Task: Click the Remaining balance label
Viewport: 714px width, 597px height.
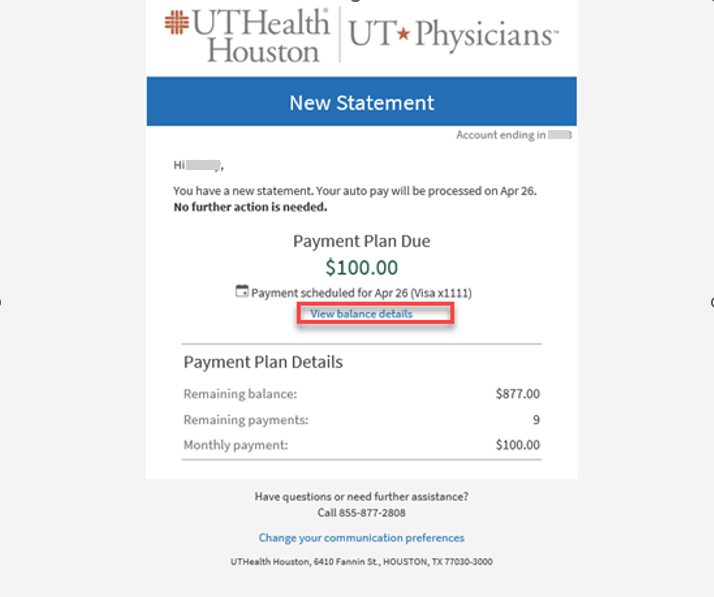Action: [240, 394]
